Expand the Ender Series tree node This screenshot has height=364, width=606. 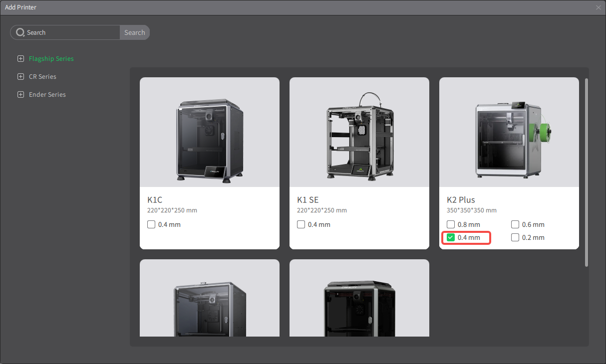point(20,95)
